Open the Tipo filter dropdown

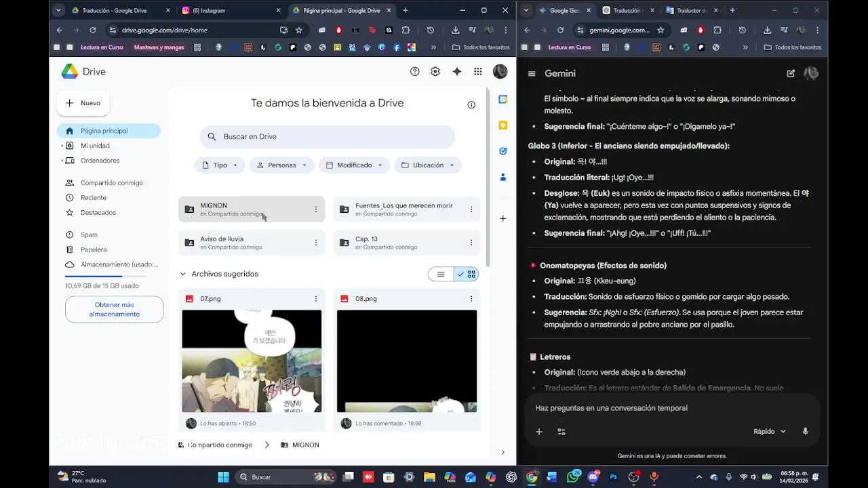(x=220, y=165)
